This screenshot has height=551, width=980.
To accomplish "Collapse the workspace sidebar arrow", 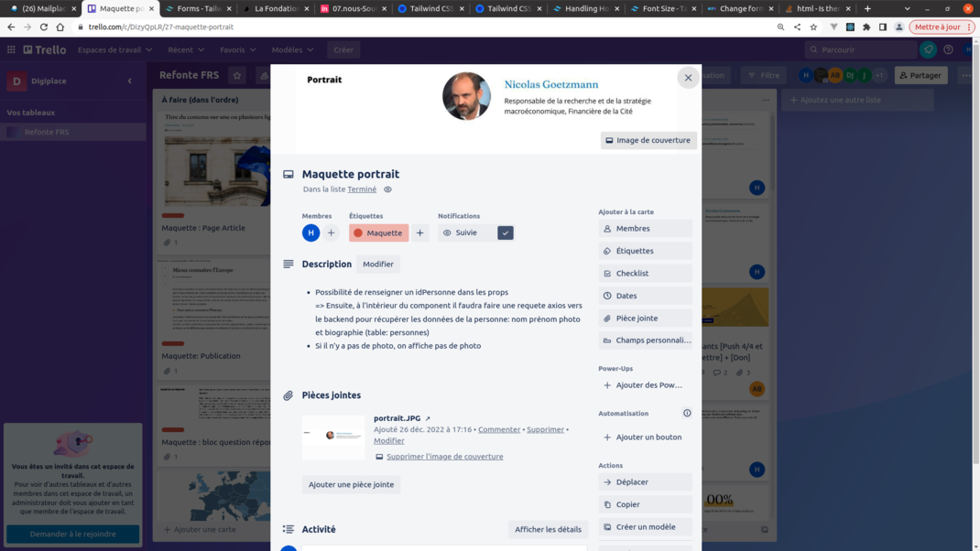I will point(129,81).
